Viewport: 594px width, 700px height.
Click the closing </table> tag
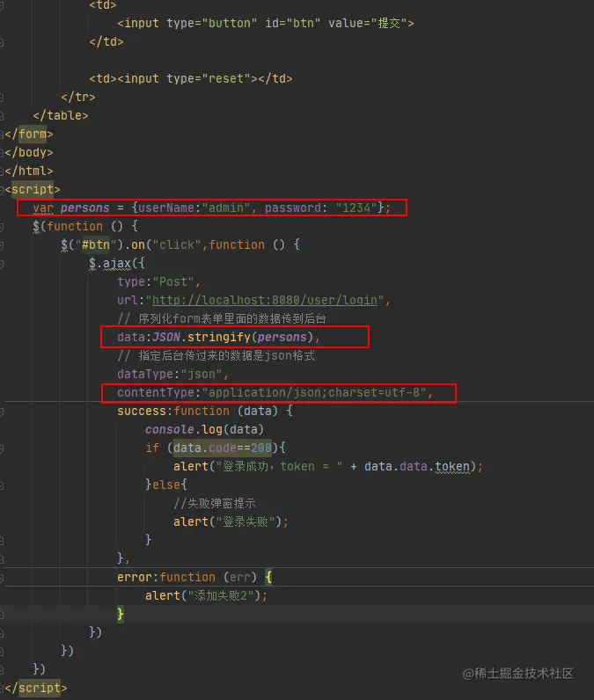pyautogui.click(x=61, y=115)
